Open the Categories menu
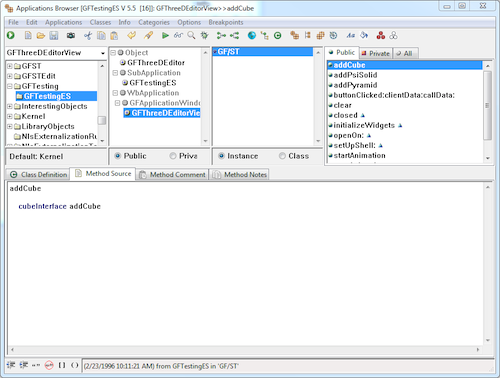Viewport: 500px width, 378px height. point(154,22)
